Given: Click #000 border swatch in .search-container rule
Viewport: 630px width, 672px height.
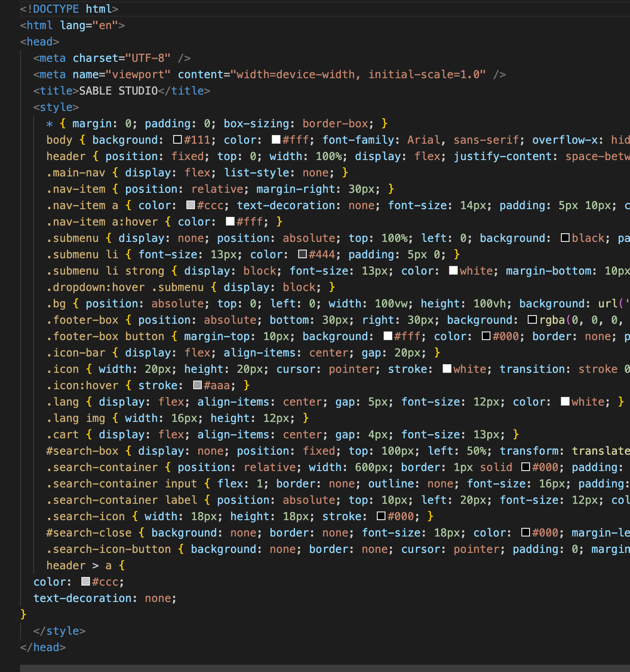Looking at the screenshot, I should [526, 467].
